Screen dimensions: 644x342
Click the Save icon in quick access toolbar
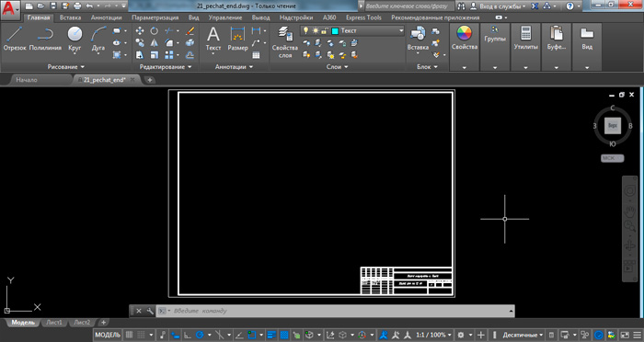(53, 6)
